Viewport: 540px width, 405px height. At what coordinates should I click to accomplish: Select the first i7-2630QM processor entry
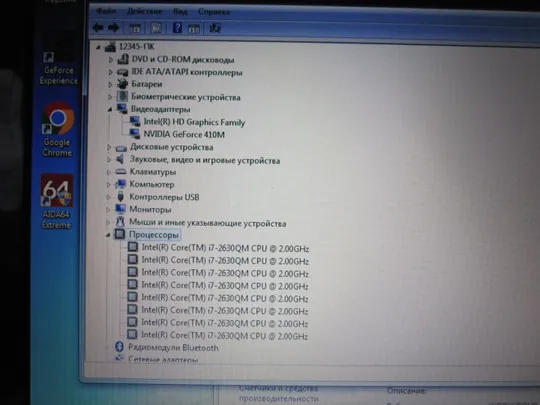pyautogui.click(x=225, y=248)
